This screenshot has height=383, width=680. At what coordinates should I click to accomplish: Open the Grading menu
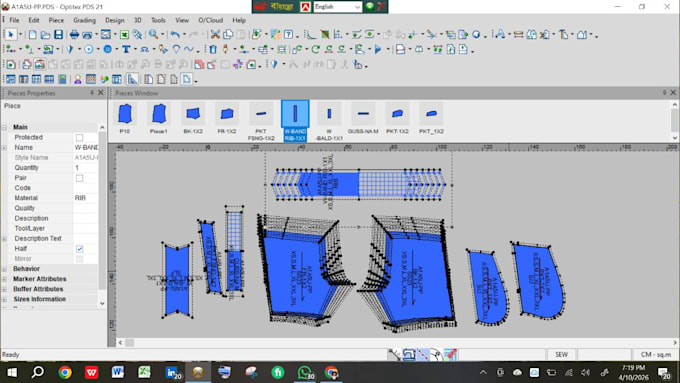tap(84, 20)
